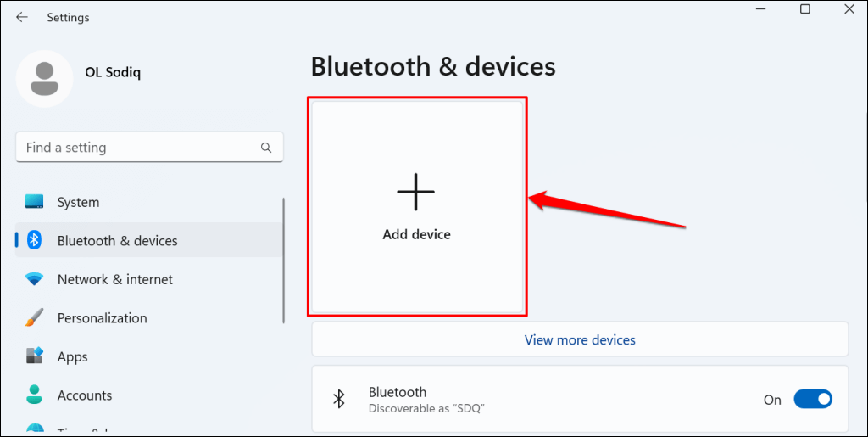This screenshot has width=868, height=437.
Task: Click the Bluetooth sidebar icon
Action: (35, 240)
